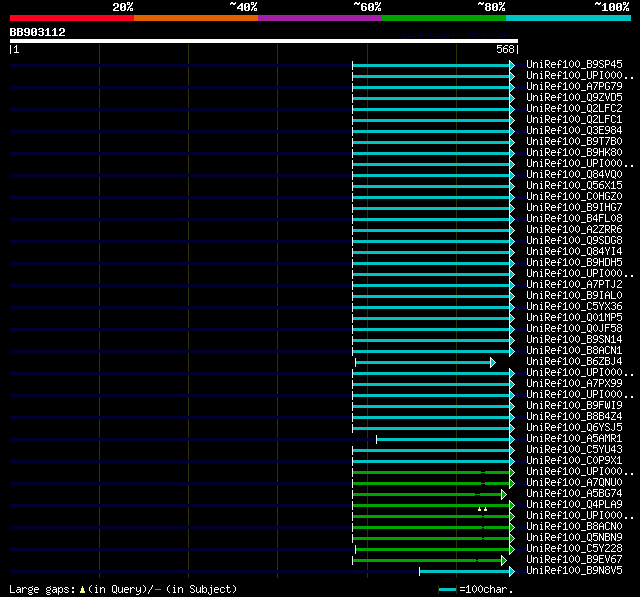Select the UniRef100_Q56X15 label
Image resolution: width=640 pixels, height=597 pixels.
[574, 186]
